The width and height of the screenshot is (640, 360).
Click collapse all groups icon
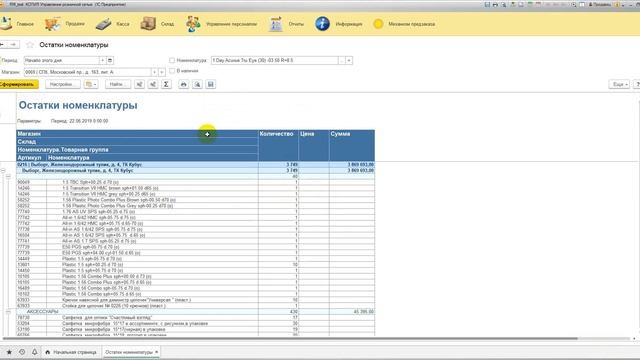153,84
